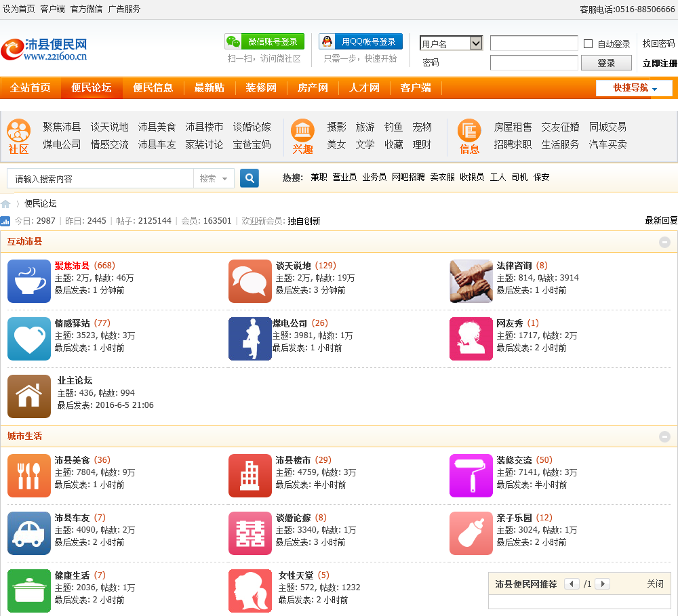
Task: Open the 健康生活 green pot icon
Action: coord(29,591)
